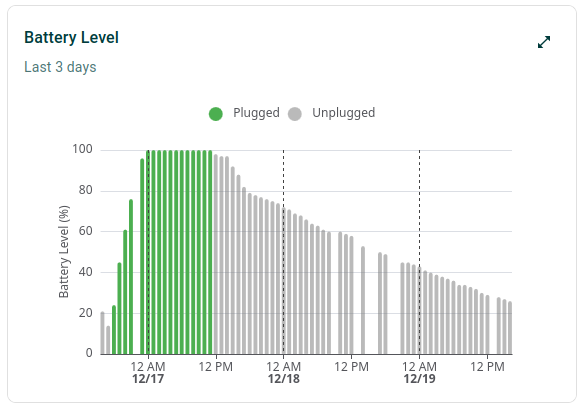This screenshot has height=407, width=584.
Task: Select the first gray bar near 20 percent
Action: coord(102,333)
